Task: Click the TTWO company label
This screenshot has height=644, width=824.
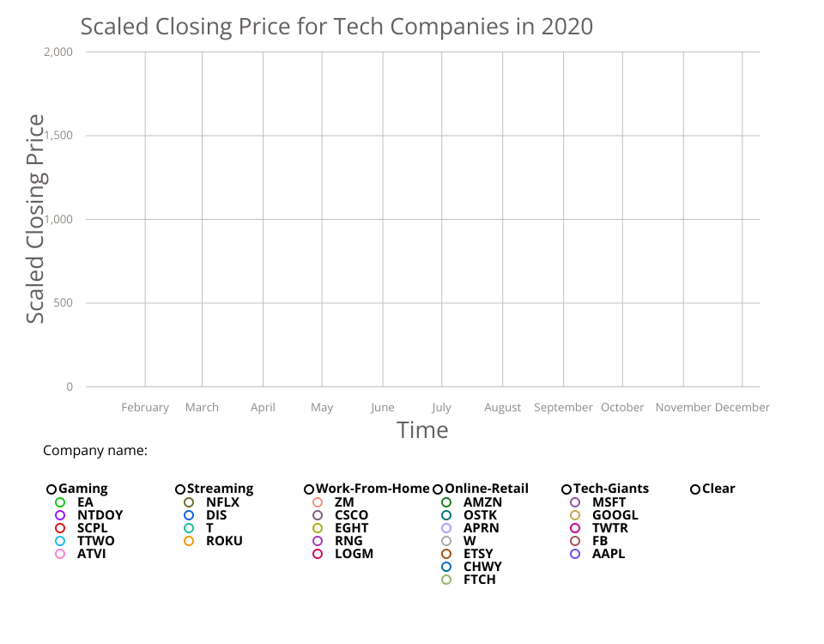Action: 95,541
